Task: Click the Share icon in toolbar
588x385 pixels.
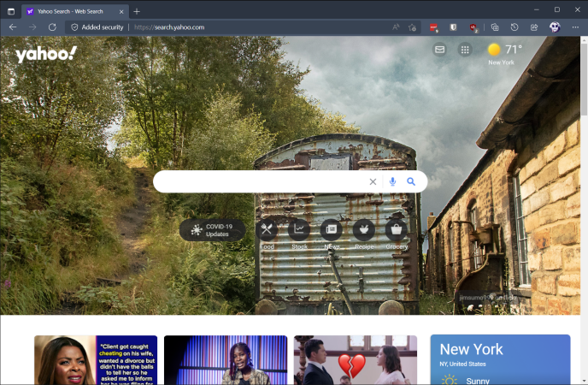Action: 534,27
